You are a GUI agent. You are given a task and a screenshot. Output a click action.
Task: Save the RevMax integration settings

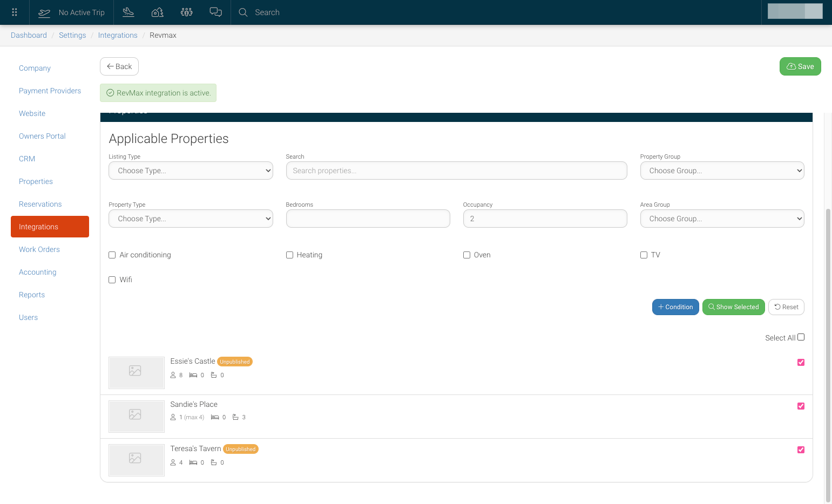pyautogui.click(x=800, y=66)
